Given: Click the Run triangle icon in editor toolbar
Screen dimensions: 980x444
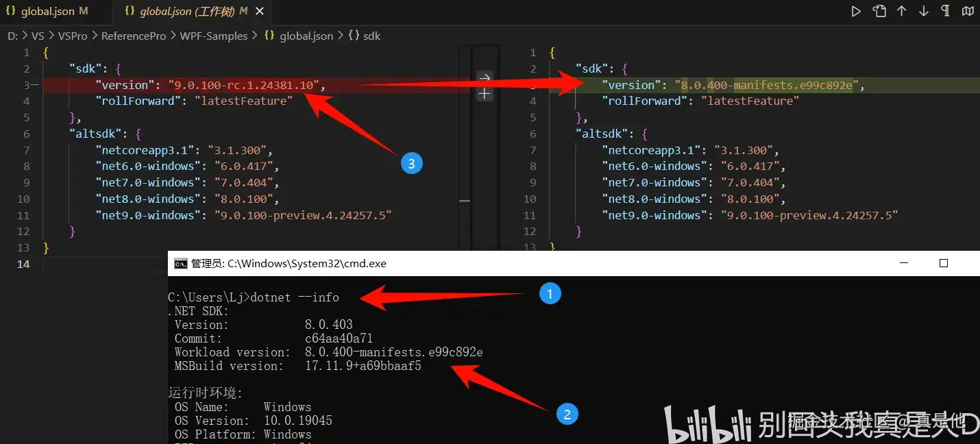Looking at the screenshot, I should point(857,11).
